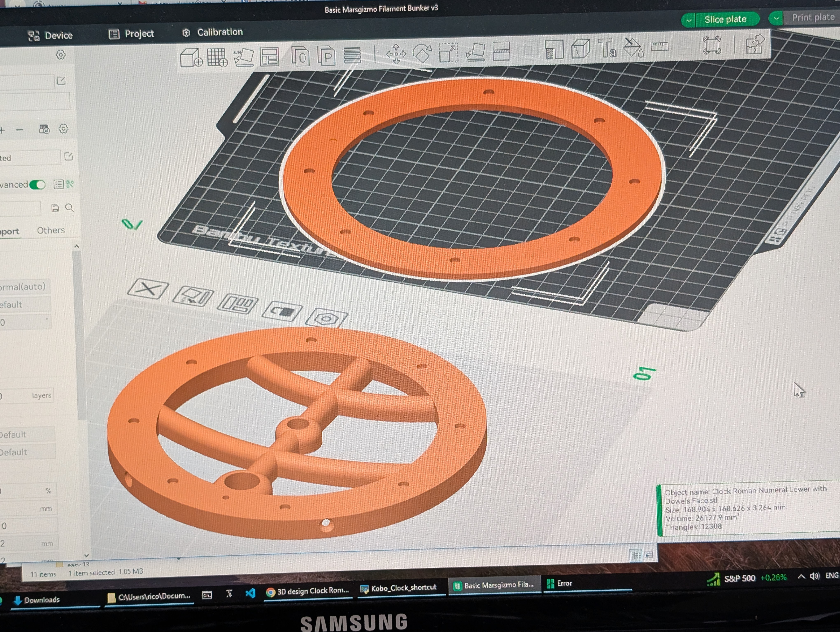Screen dimensions: 840x632
Task: Open plate settings icon beside plate
Action: point(326,318)
